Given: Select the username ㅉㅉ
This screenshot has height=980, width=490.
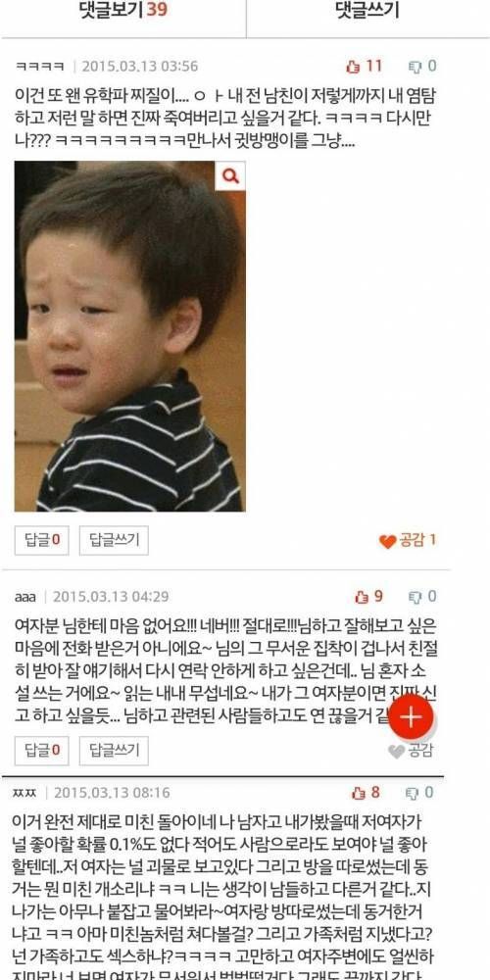Looking at the screenshot, I should coord(25,793).
